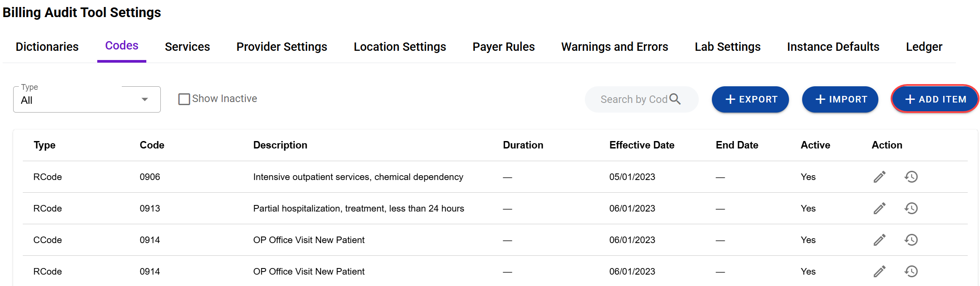Viewport: 980px width, 286px height.
Task: Open history for RCode 0914 row
Action: click(911, 272)
